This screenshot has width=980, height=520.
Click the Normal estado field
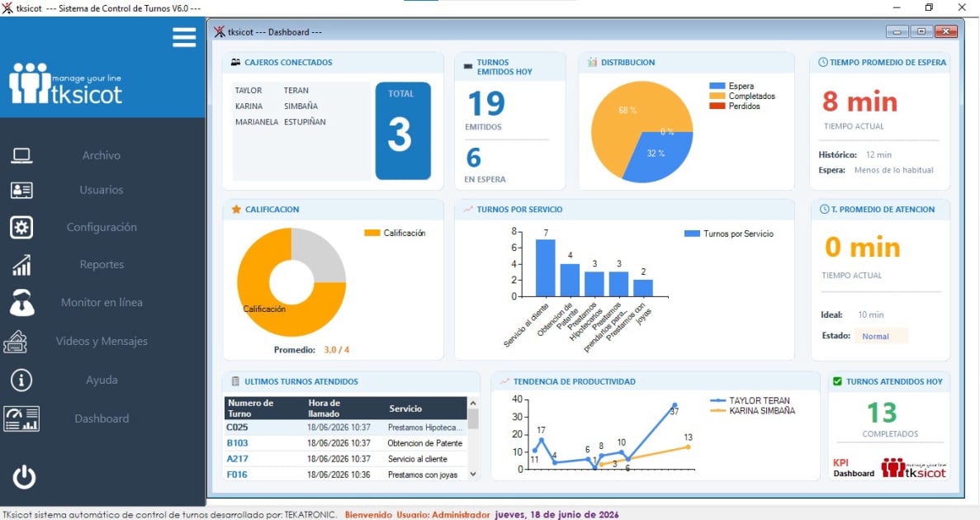(x=881, y=336)
